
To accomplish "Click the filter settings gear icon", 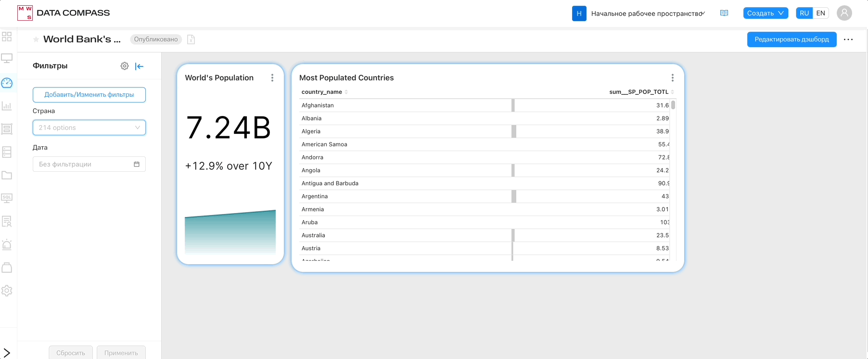I will pyautogui.click(x=125, y=66).
